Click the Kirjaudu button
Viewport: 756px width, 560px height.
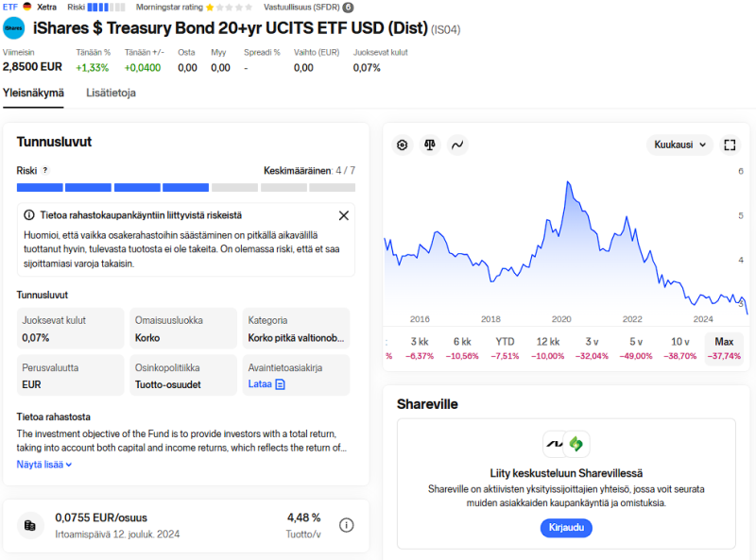coord(566,528)
